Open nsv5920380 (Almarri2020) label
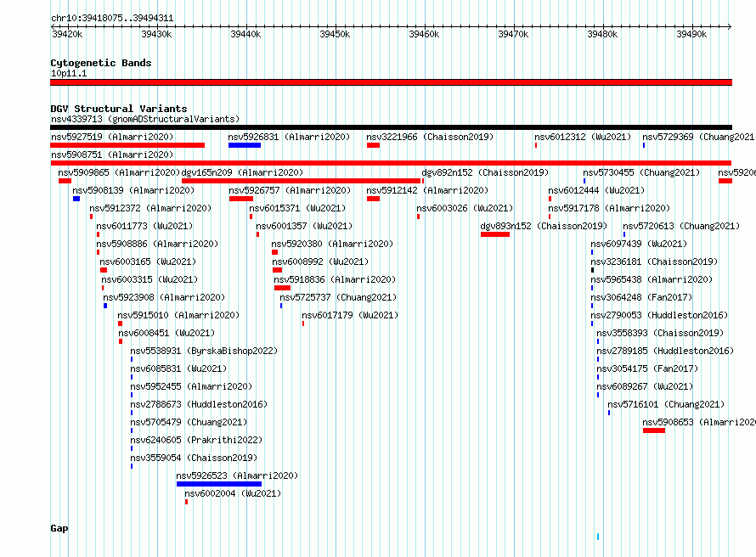 pos(332,244)
